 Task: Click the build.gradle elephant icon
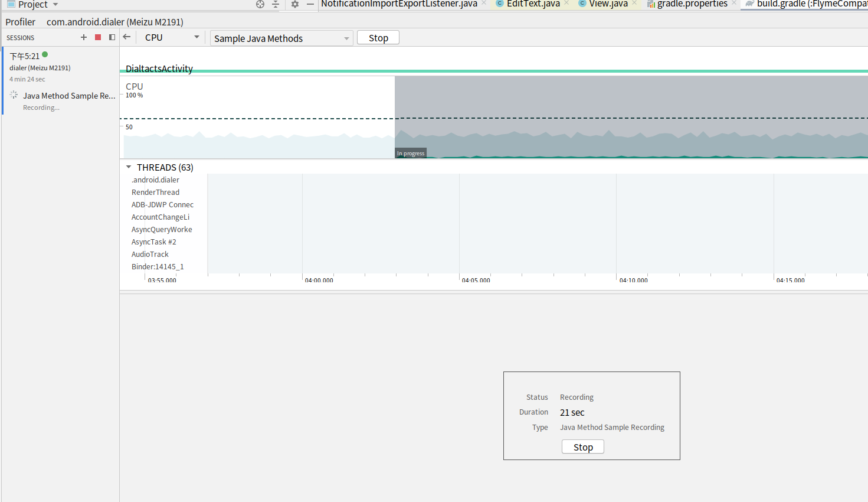(750, 4)
